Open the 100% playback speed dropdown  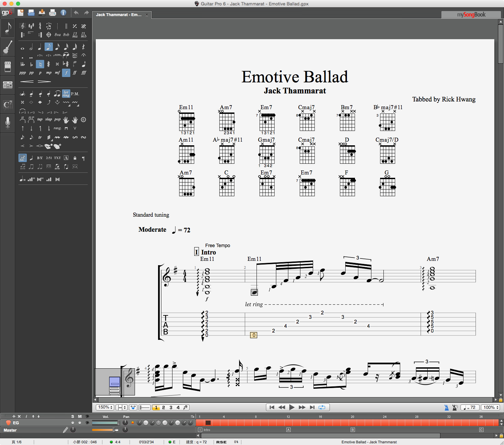[x=491, y=407]
